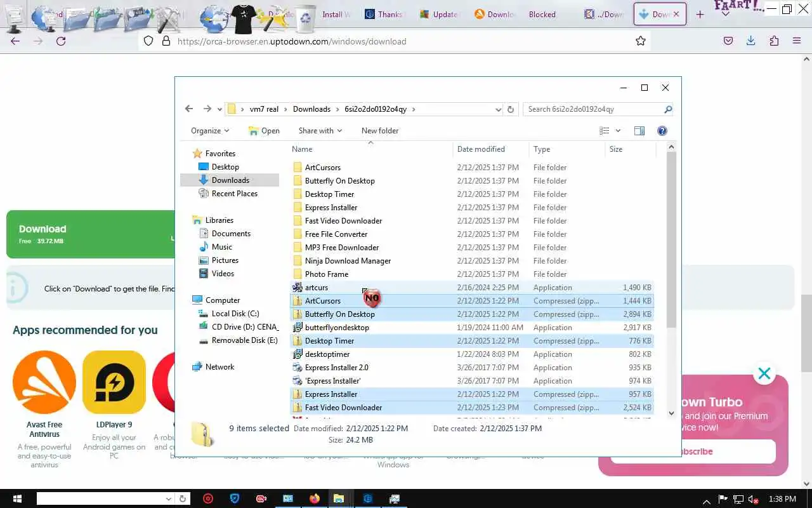Switch to the Thanks tab
The height and width of the screenshot is (508, 812).
coord(383,14)
